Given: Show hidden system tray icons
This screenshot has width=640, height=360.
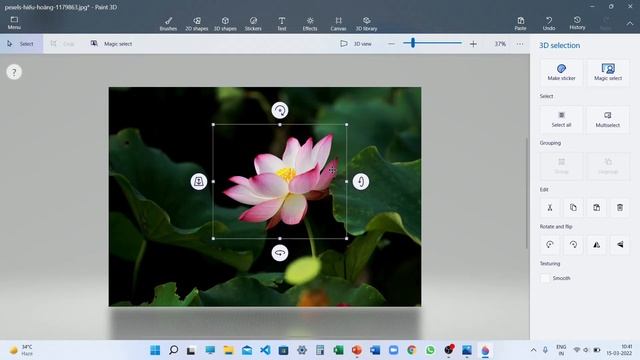Looking at the screenshot, I should (x=533, y=350).
